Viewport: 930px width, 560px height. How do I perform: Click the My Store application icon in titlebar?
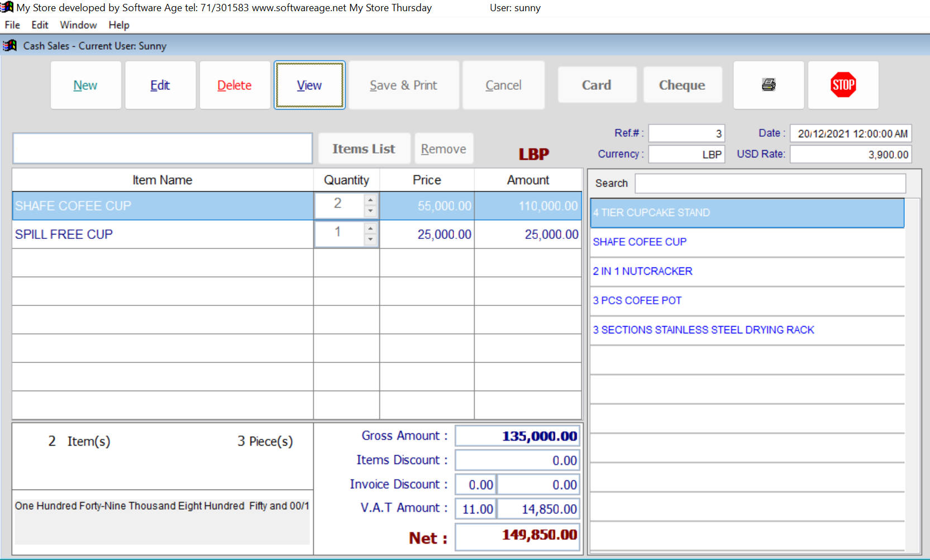[6, 7]
